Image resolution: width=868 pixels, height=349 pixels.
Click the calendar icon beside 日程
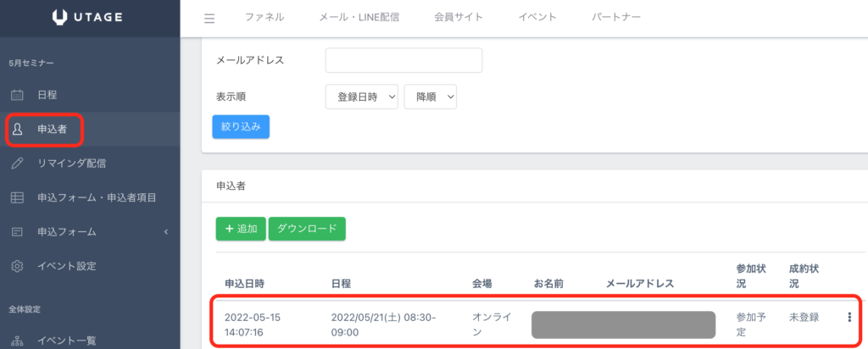coord(17,95)
